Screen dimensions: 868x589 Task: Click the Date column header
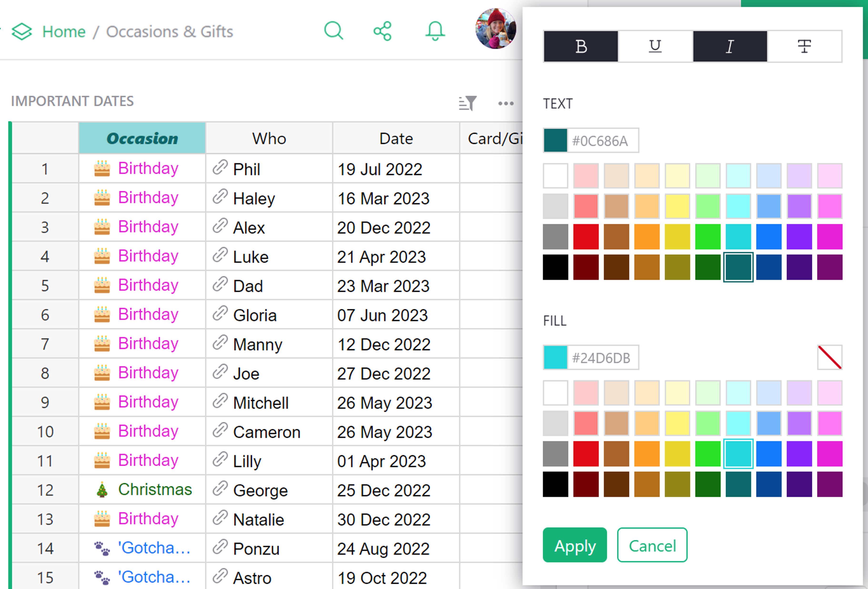click(396, 139)
